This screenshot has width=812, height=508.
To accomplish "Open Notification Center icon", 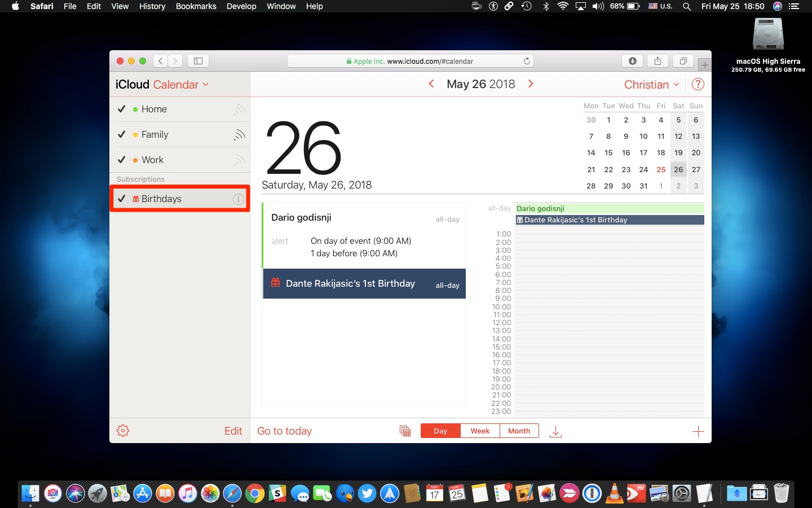I will point(794,6).
